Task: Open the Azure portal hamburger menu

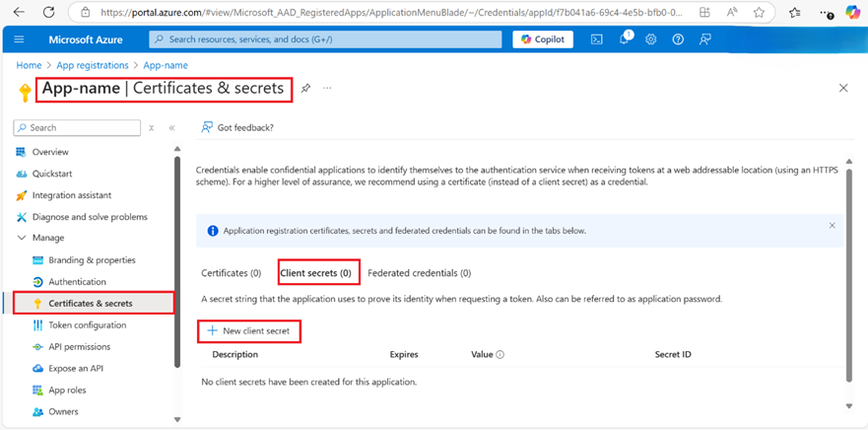Action: pos(20,39)
